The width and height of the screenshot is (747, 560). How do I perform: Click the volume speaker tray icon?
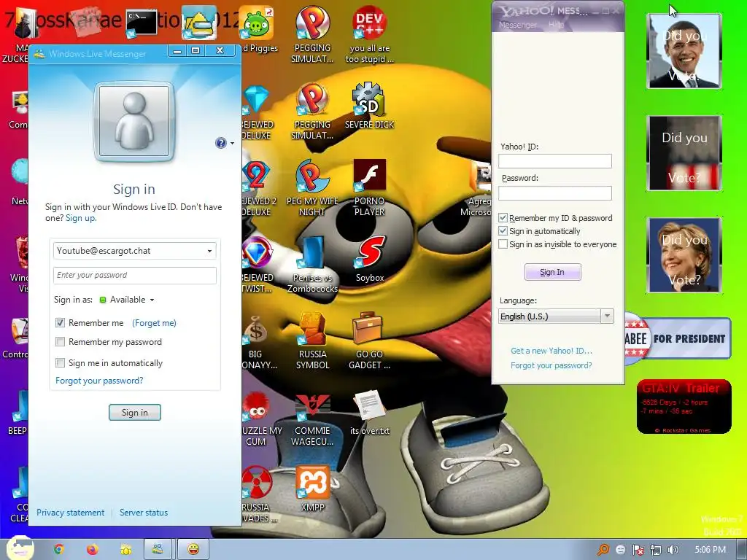click(673, 550)
